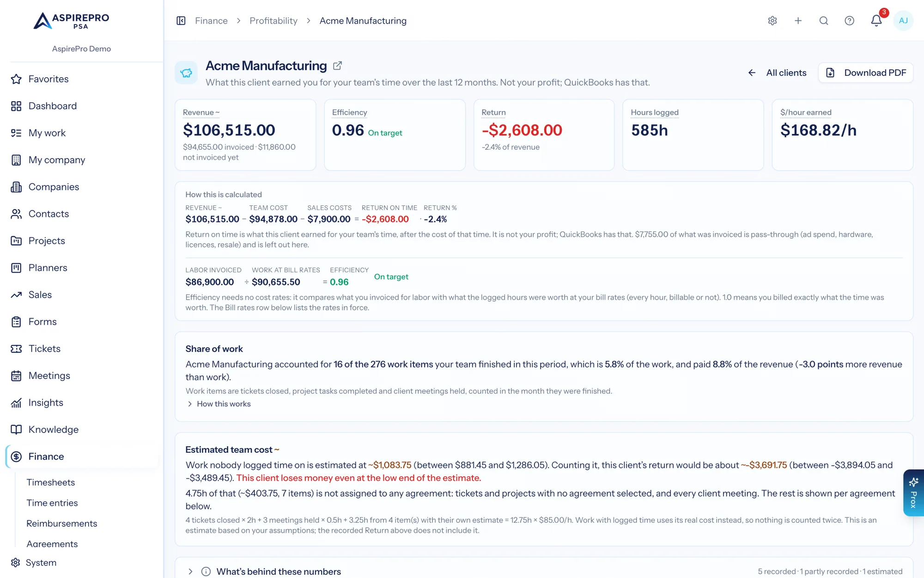Click the AspirePro PSA logo
The height and width of the screenshot is (578, 924).
click(71, 21)
